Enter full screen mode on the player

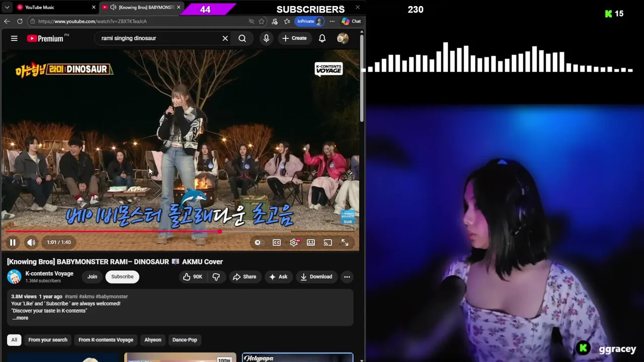[x=345, y=242]
